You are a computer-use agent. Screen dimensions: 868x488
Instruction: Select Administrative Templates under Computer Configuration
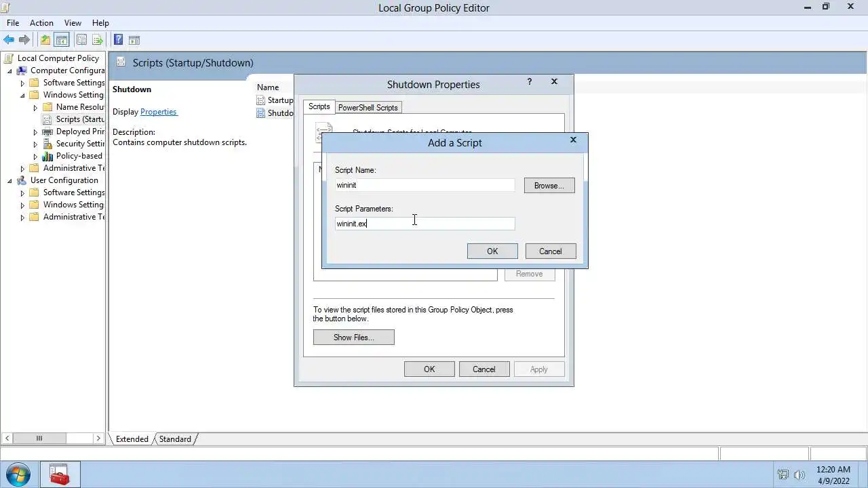tap(74, 168)
